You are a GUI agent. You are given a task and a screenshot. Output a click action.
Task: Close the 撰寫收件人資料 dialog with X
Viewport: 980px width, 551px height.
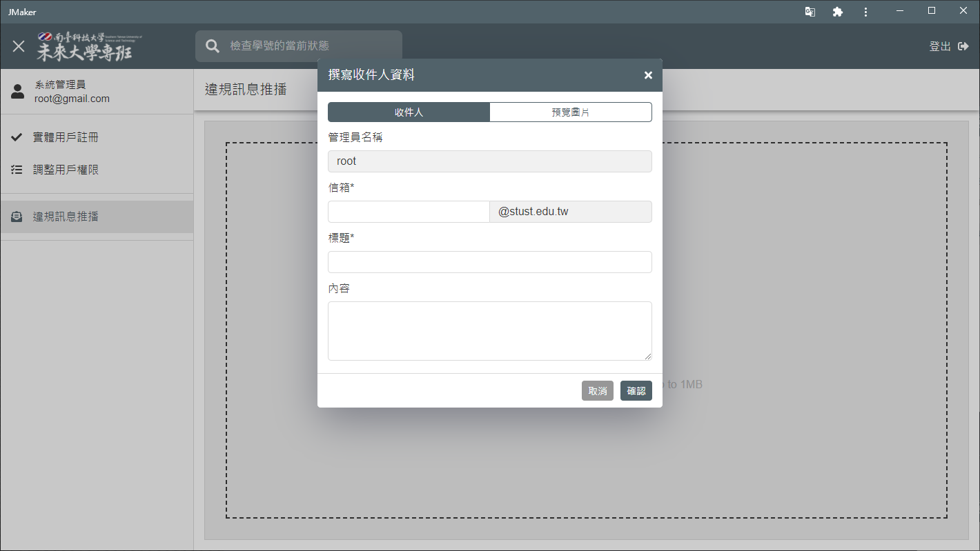click(648, 75)
